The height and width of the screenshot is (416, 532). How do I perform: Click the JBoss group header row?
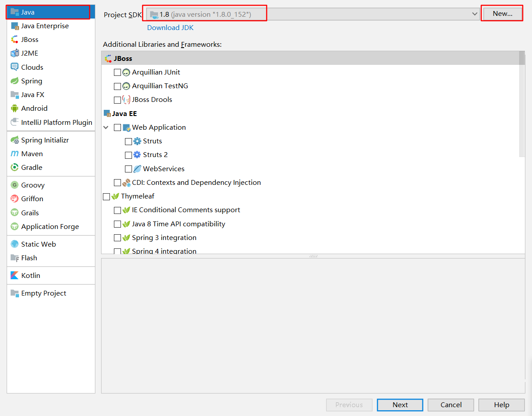(x=310, y=58)
